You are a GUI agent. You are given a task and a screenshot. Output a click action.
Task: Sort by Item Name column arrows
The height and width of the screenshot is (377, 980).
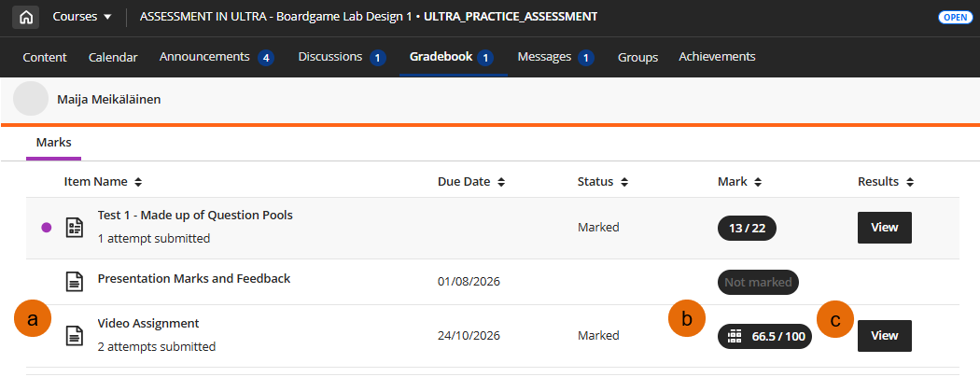tap(138, 183)
